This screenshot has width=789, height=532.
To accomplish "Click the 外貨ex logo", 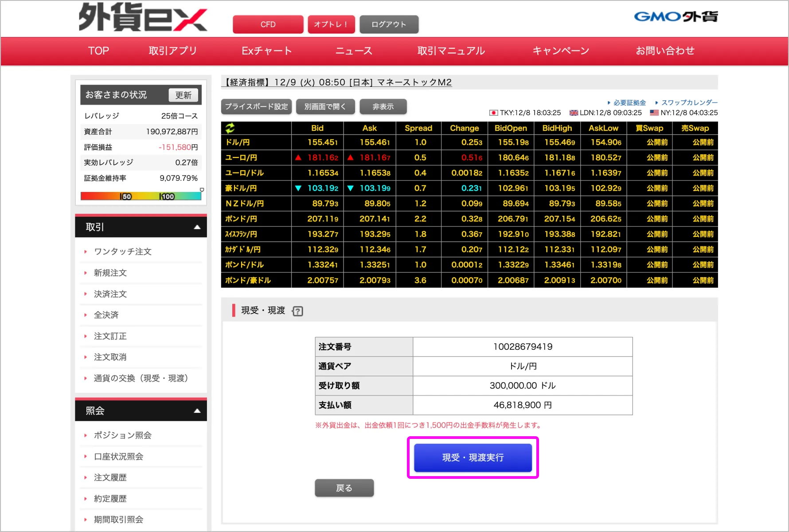I will [x=143, y=18].
